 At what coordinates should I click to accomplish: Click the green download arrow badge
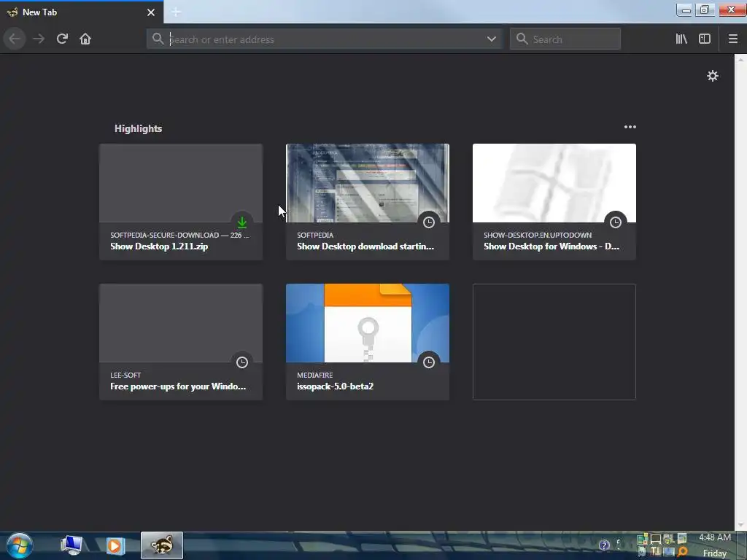click(x=242, y=222)
